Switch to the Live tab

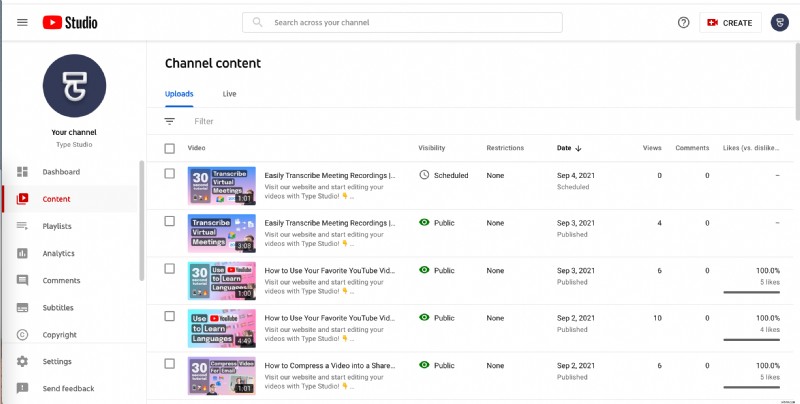pos(230,94)
